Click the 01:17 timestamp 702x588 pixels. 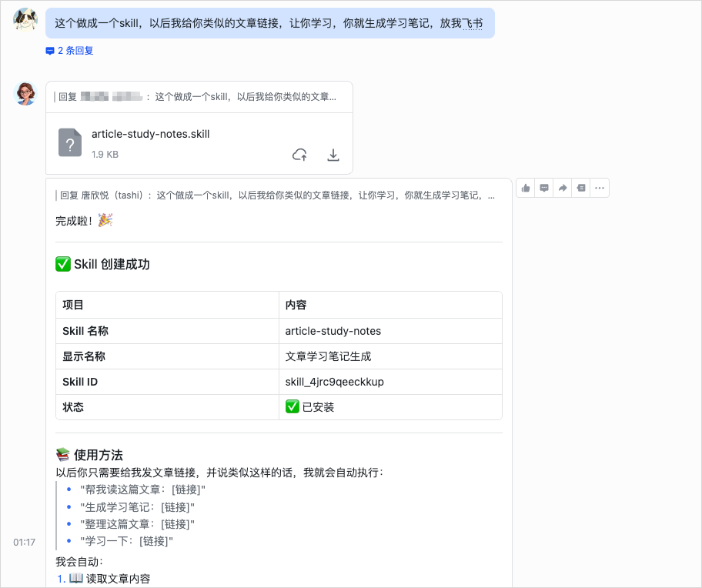[x=24, y=542]
